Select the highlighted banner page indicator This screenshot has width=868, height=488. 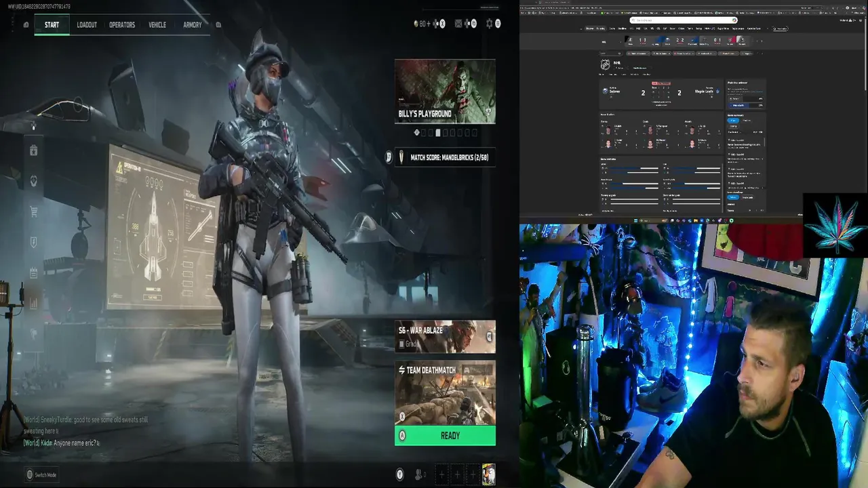[x=438, y=133]
